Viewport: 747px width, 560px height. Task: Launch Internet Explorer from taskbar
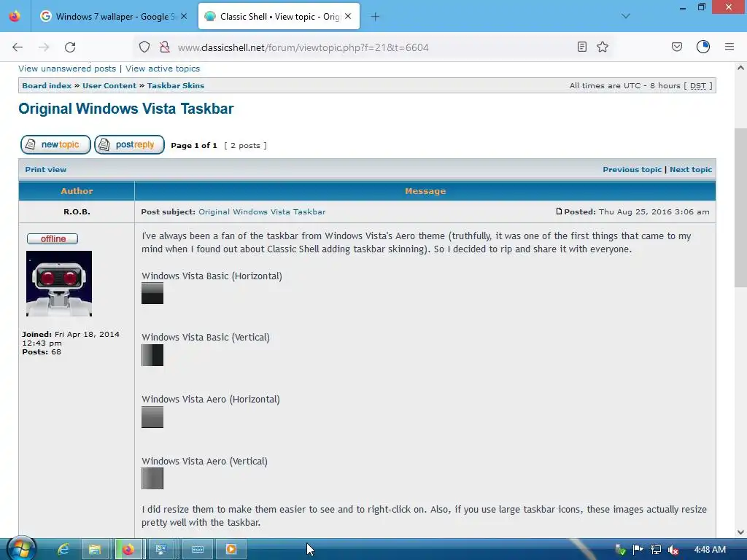63,550
